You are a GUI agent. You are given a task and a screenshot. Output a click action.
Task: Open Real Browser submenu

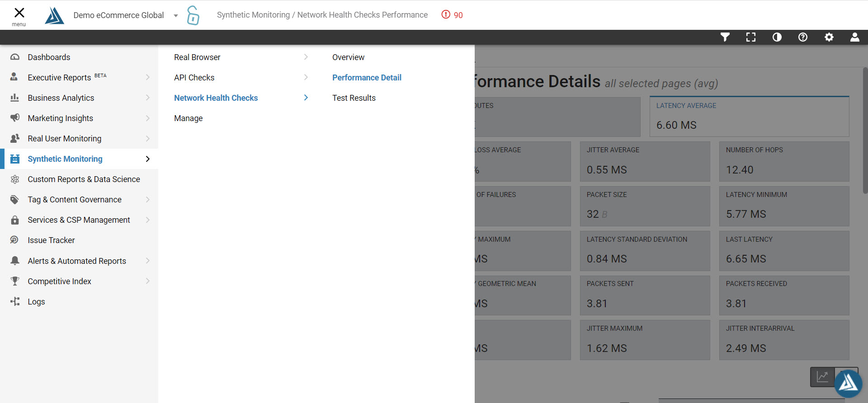pos(197,57)
